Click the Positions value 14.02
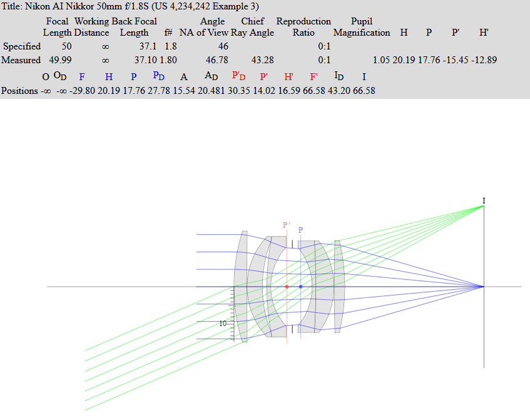Viewport: 530px width, 420px height. point(264,91)
